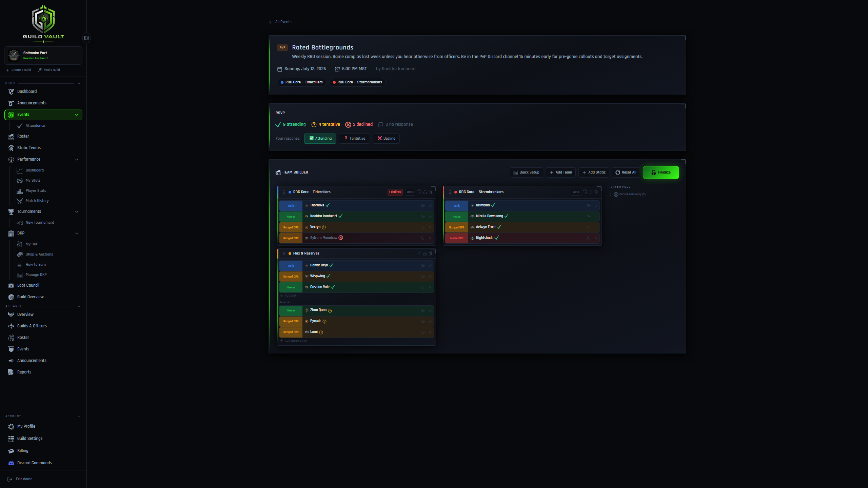Delete the RBG Core – Tidecallers team

point(430,192)
